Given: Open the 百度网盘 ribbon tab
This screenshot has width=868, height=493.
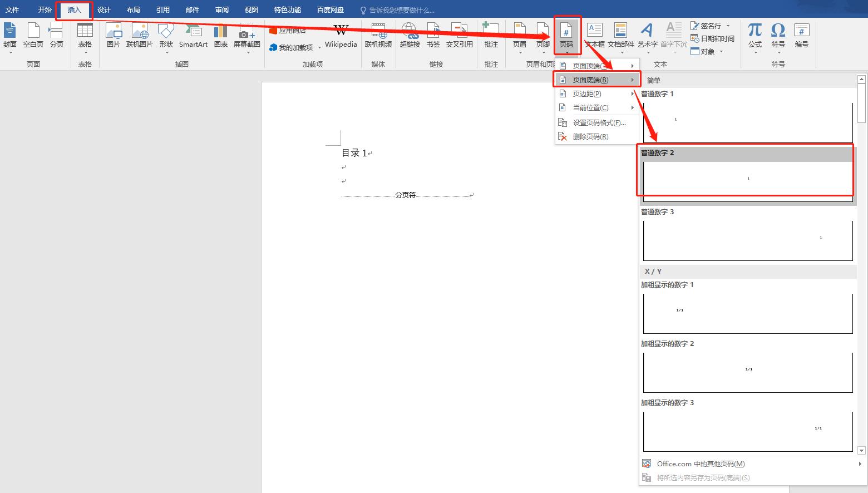Looking at the screenshot, I should (x=331, y=10).
